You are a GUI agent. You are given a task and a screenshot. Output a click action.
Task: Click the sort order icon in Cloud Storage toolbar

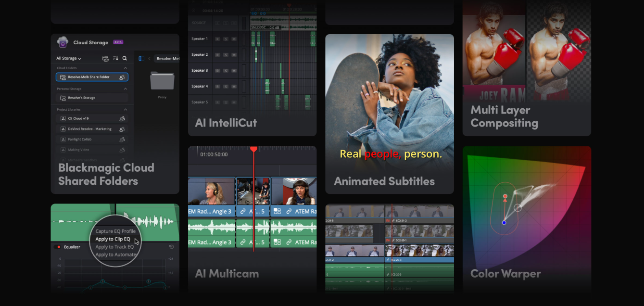115,58
